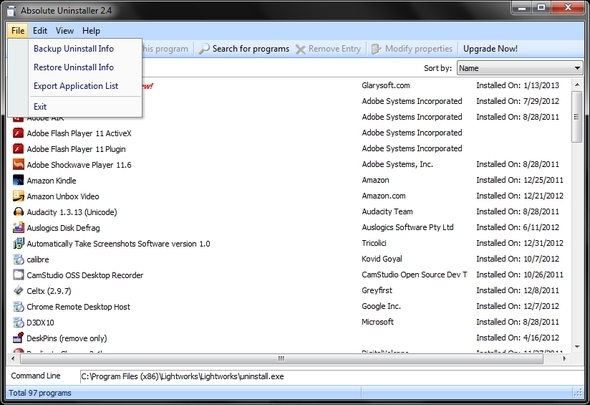
Task: Open the Help menu
Action: click(x=91, y=30)
